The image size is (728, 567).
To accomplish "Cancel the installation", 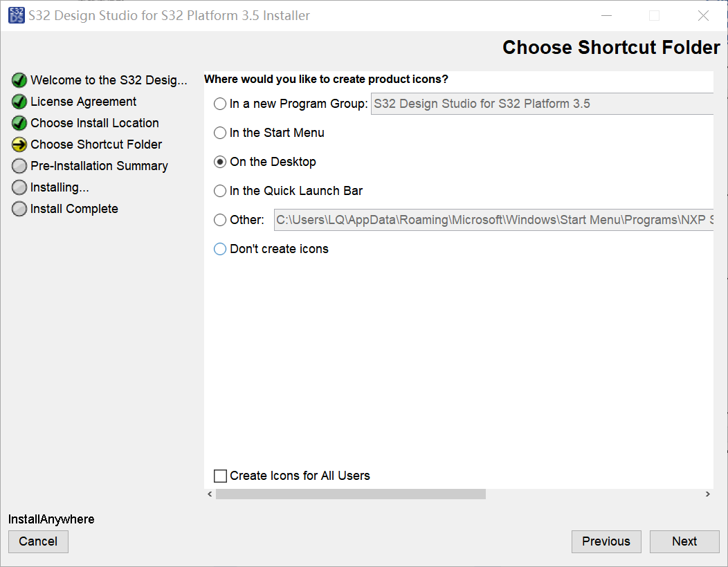I will point(38,541).
